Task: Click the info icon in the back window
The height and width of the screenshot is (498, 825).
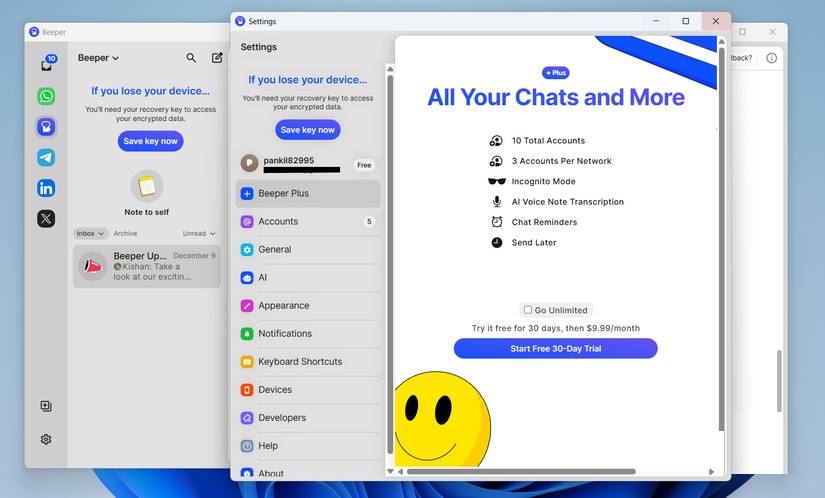Action: pyautogui.click(x=771, y=58)
